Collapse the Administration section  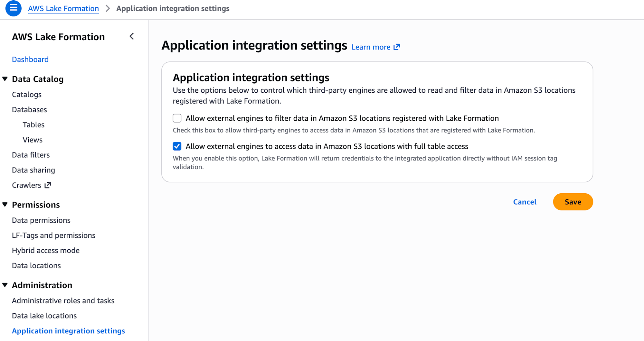[x=5, y=285]
